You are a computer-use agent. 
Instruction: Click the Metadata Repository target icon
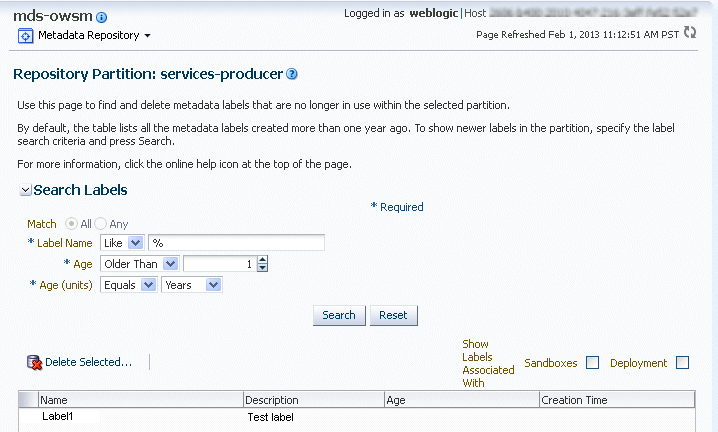[x=26, y=36]
